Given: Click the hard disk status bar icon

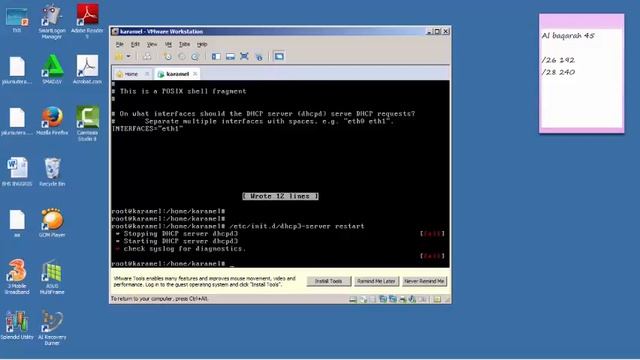Looking at the screenshot, I should [353, 299].
